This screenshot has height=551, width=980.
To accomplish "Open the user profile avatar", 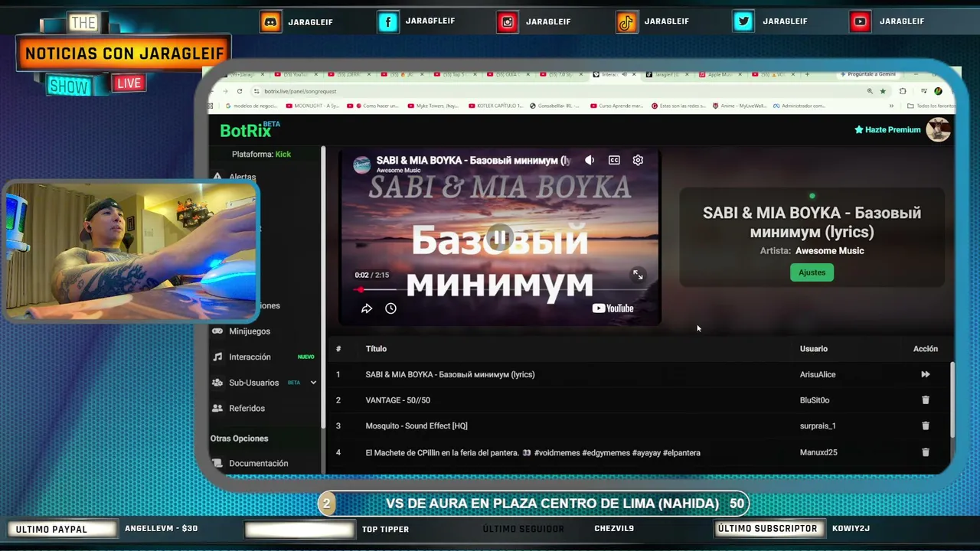I will (x=939, y=130).
